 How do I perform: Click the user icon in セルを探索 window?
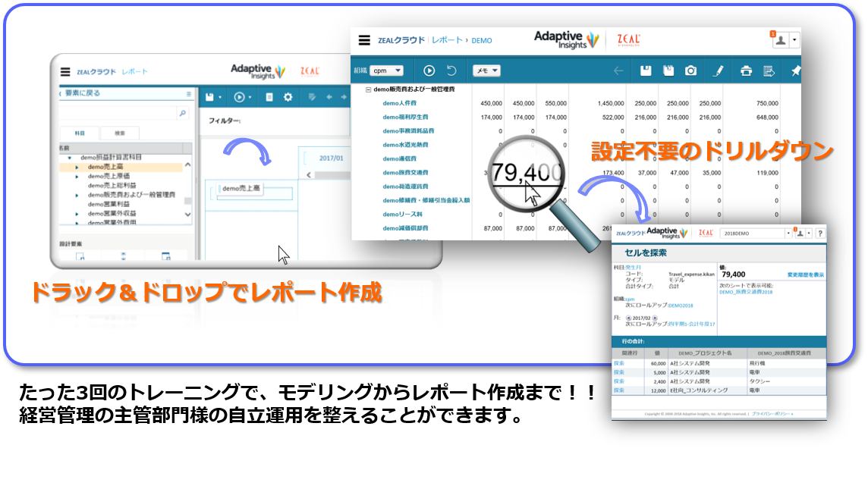(x=800, y=234)
